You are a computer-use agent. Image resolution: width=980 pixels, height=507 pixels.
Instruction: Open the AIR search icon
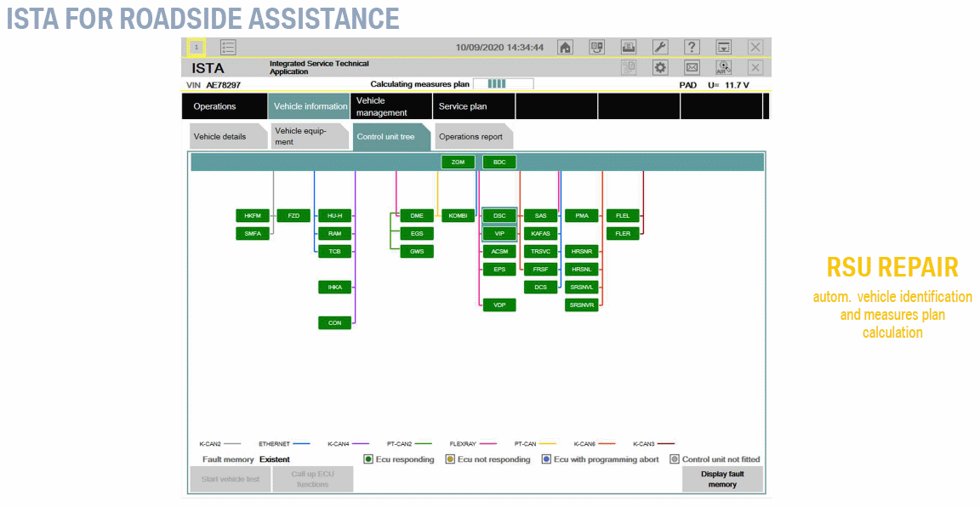724,67
